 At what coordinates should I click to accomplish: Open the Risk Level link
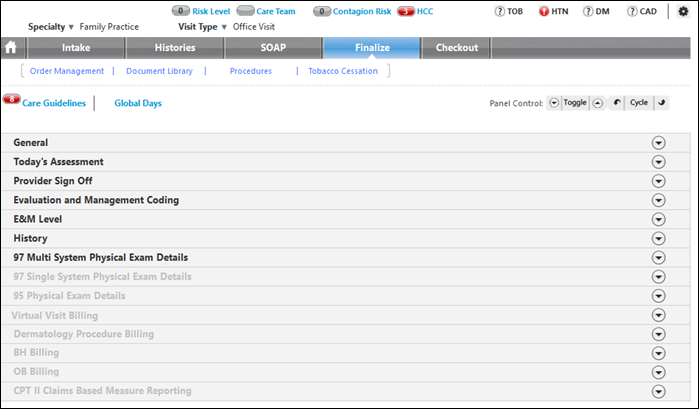[x=211, y=11]
